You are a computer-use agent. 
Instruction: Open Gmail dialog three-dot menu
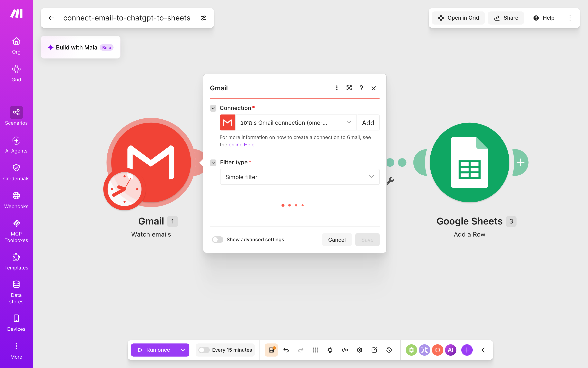[337, 88]
